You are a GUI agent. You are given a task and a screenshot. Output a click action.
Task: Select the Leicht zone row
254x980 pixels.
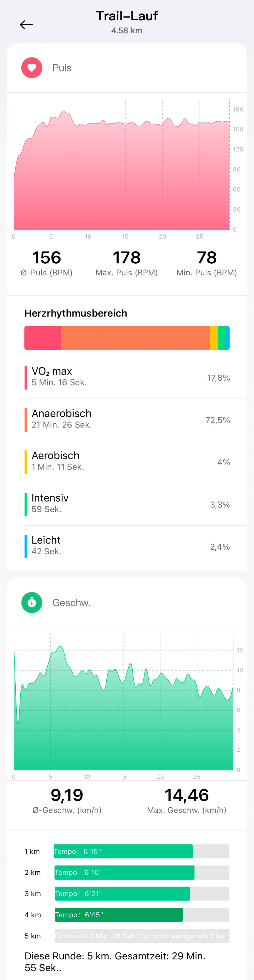(x=127, y=546)
